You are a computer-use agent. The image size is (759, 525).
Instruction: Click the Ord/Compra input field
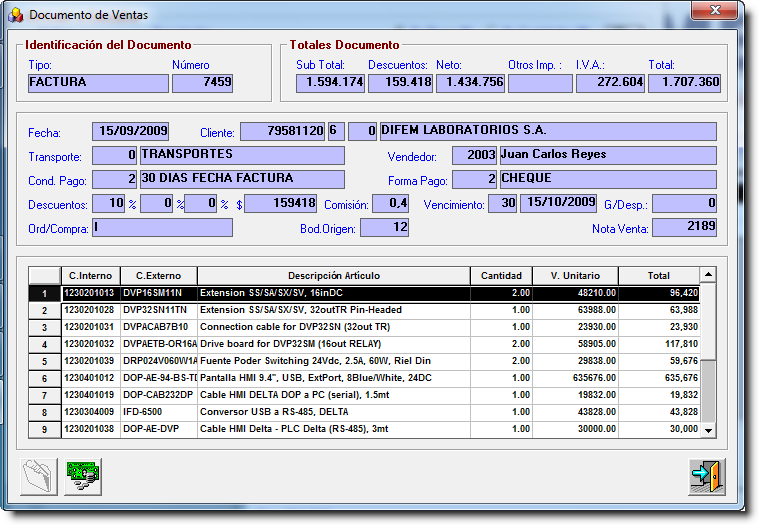pos(162,227)
